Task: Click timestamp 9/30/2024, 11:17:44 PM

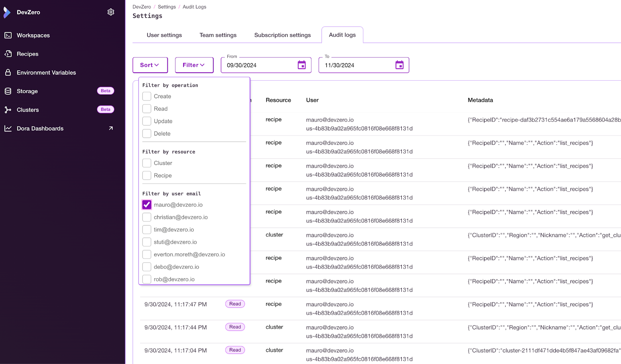Action: tap(175, 328)
